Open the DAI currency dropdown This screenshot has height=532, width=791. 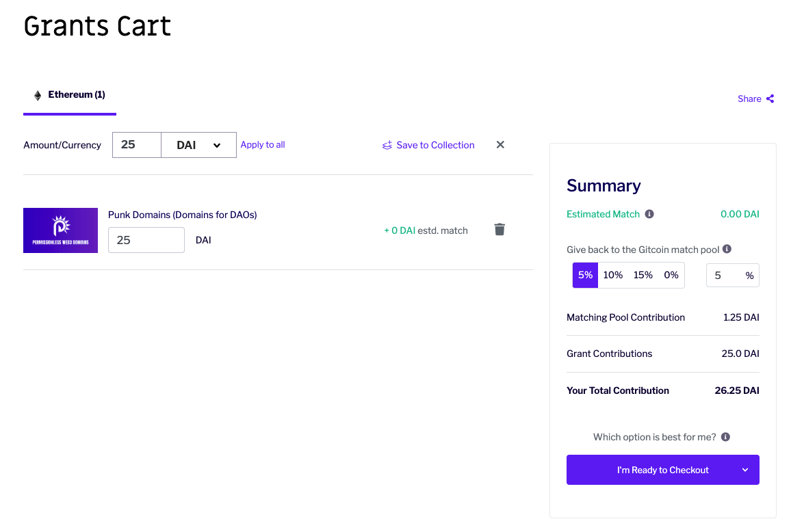pyautogui.click(x=198, y=145)
